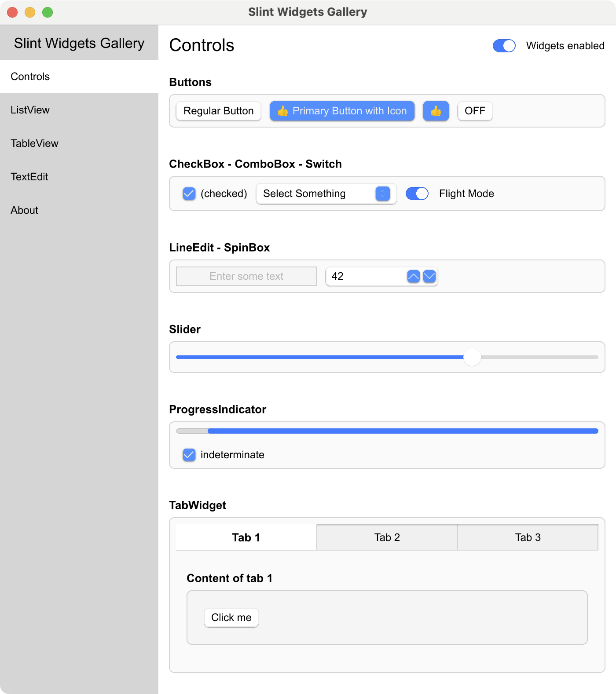This screenshot has width=616, height=694.
Task: Switch to Tab 2
Action: (x=387, y=537)
